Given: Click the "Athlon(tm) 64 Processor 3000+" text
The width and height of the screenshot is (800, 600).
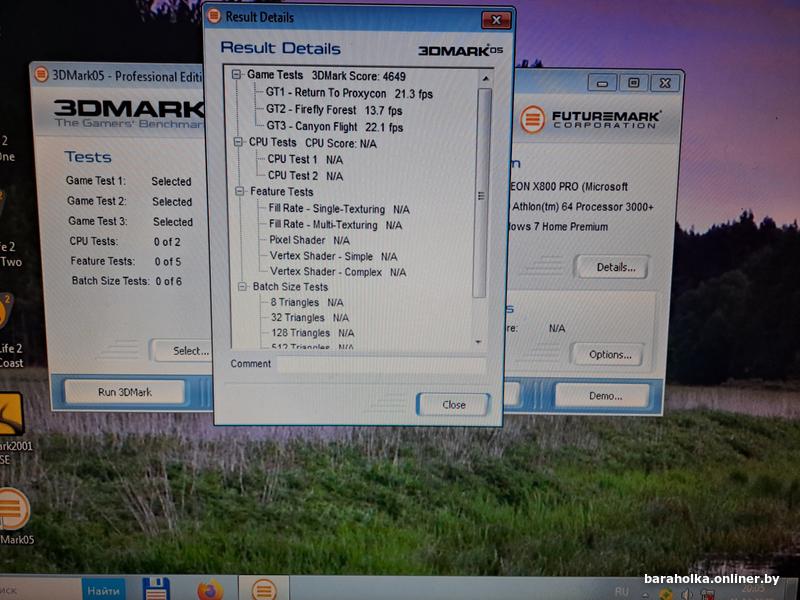Looking at the screenshot, I should pyautogui.click(x=583, y=207).
